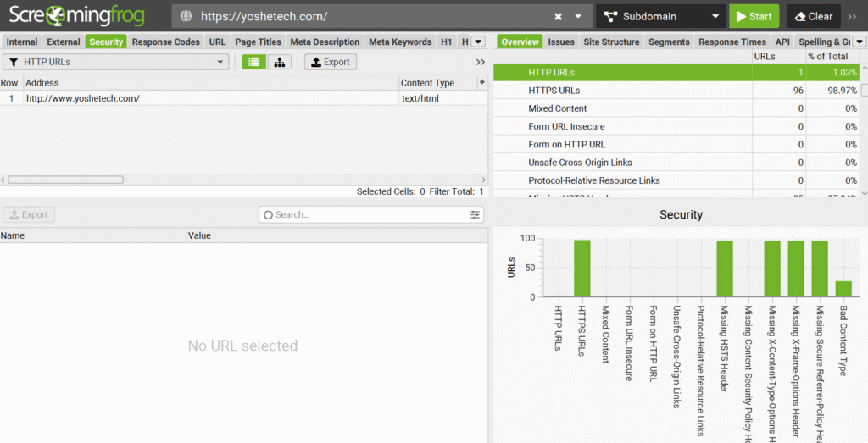The width and height of the screenshot is (868, 443).
Task: Expand the left panel double-arrow icon
Action: (x=481, y=62)
